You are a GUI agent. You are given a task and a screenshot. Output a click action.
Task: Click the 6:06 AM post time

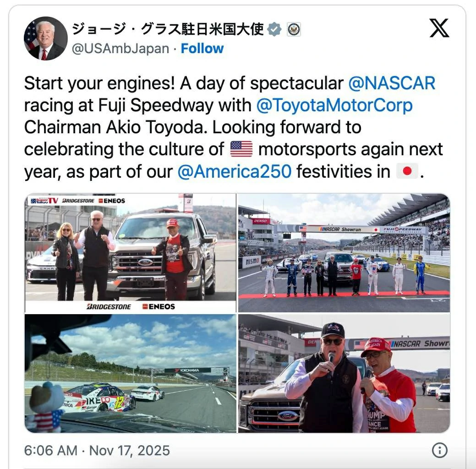(50, 450)
